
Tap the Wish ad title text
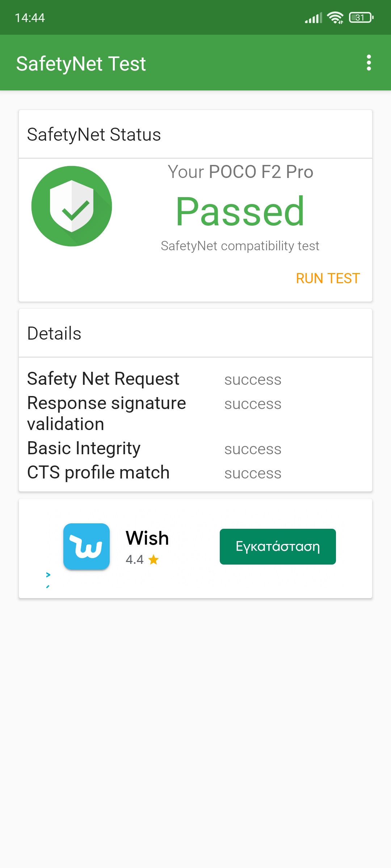tap(147, 538)
